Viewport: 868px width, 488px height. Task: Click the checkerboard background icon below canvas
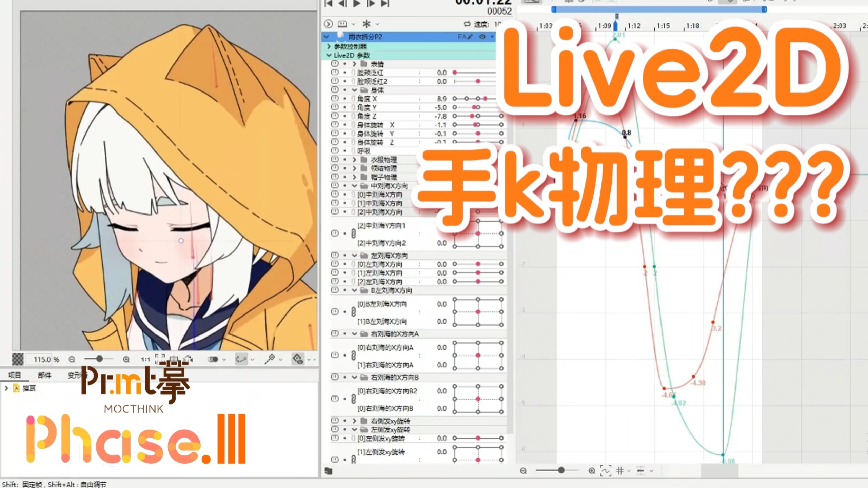(18, 359)
